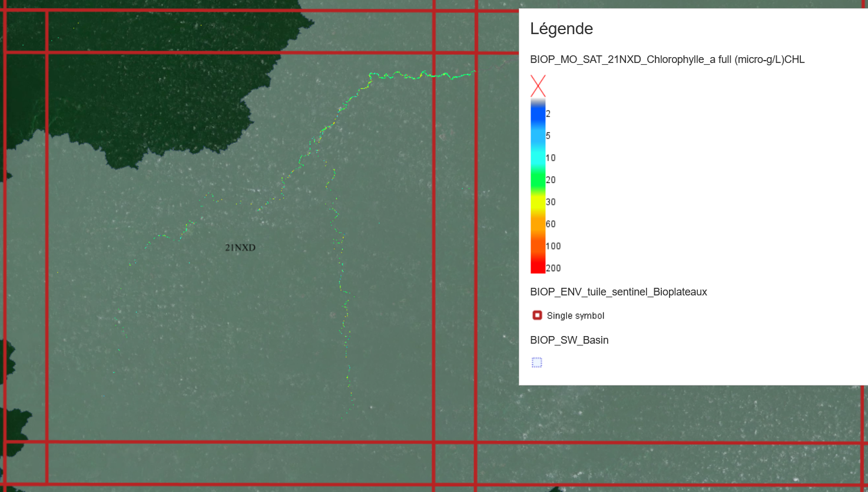Click the 2 value label in the legend
The height and width of the screenshot is (492, 868).
pos(548,114)
